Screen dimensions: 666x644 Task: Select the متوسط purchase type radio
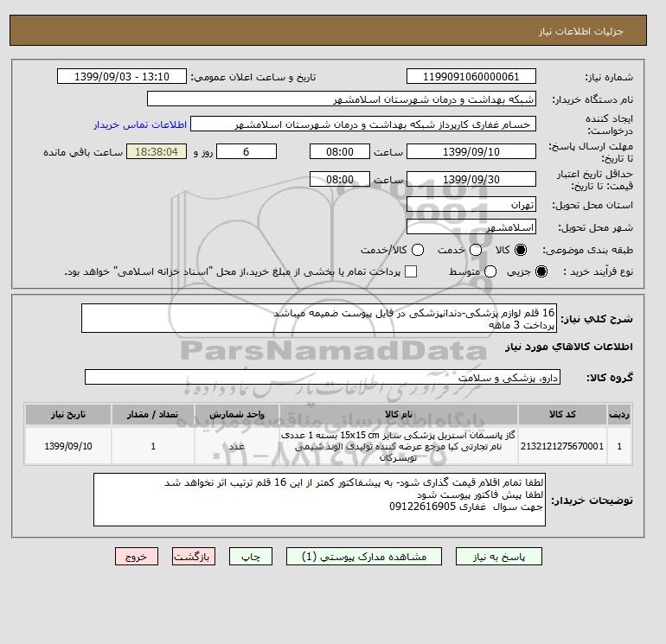[x=490, y=271]
